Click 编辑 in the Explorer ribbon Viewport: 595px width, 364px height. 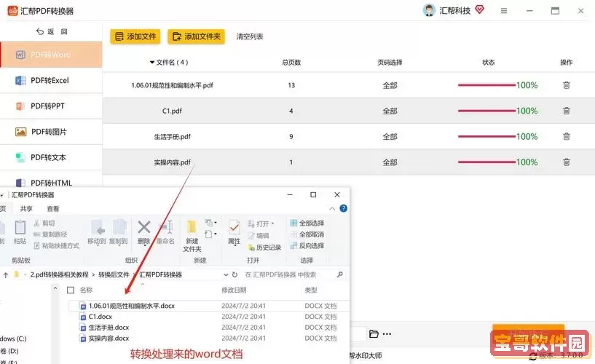[259, 235]
